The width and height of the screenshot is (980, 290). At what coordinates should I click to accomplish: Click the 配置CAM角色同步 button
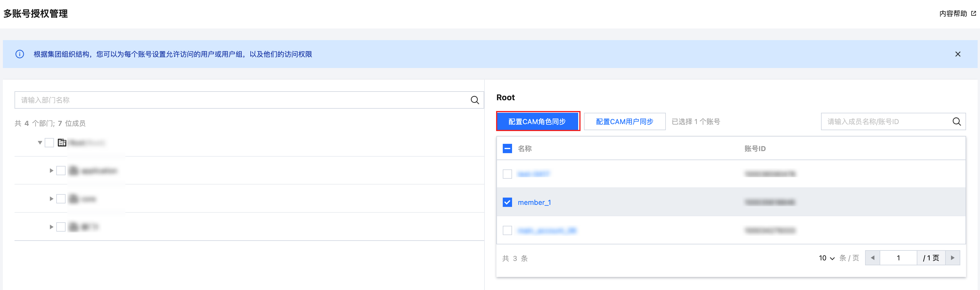(x=538, y=121)
